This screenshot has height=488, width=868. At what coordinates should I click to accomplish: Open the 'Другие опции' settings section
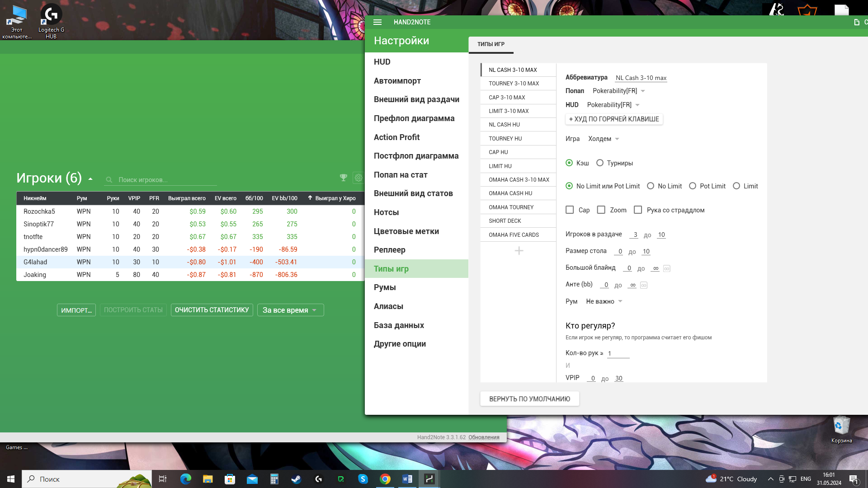pyautogui.click(x=416, y=344)
